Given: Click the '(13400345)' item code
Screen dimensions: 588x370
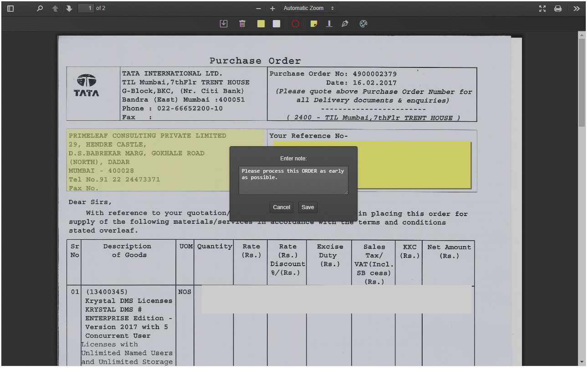Looking at the screenshot, I should [107, 292].
